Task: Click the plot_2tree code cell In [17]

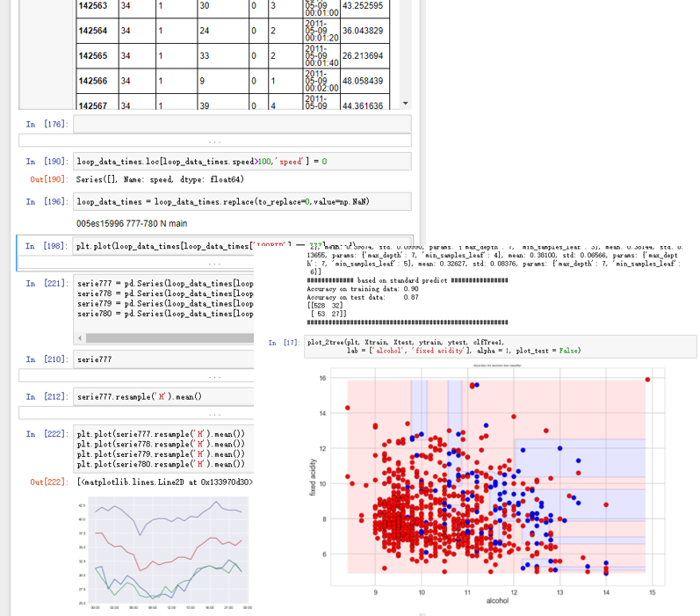Action: tap(500, 346)
